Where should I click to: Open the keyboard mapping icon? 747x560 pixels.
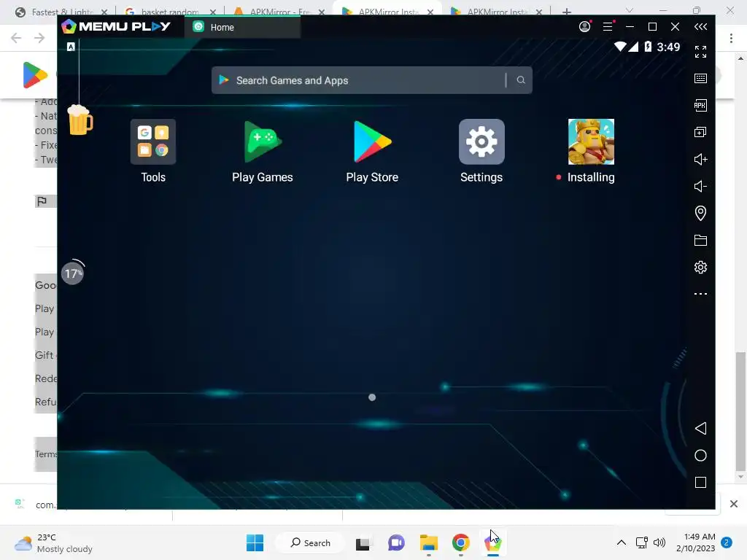pyautogui.click(x=700, y=78)
